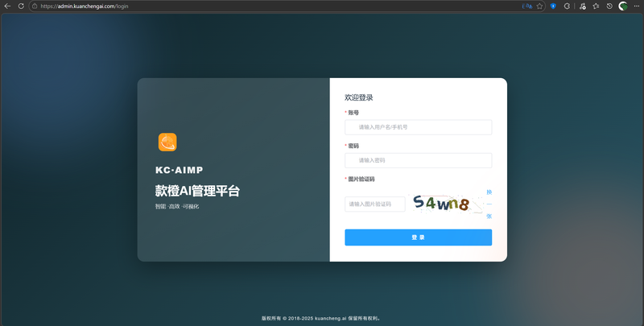Focus the 账号 username input field
This screenshot has width=644, height=326.
click(418, 127)
